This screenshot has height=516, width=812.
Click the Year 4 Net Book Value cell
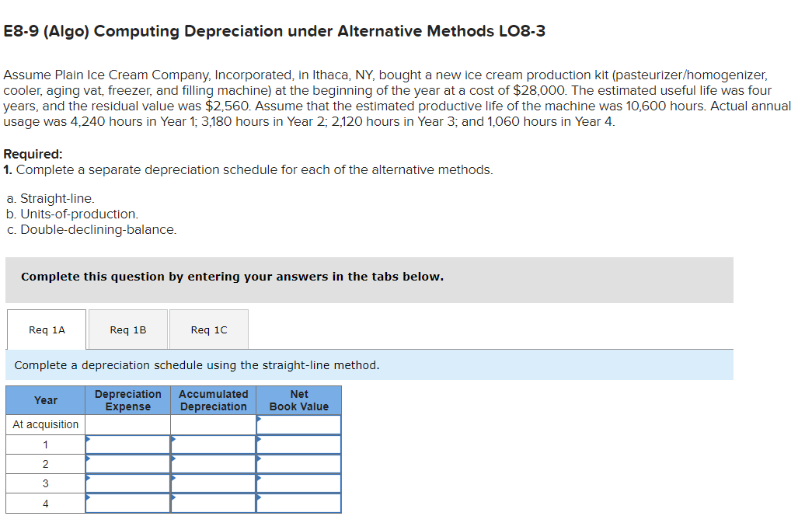coord(299,502)
